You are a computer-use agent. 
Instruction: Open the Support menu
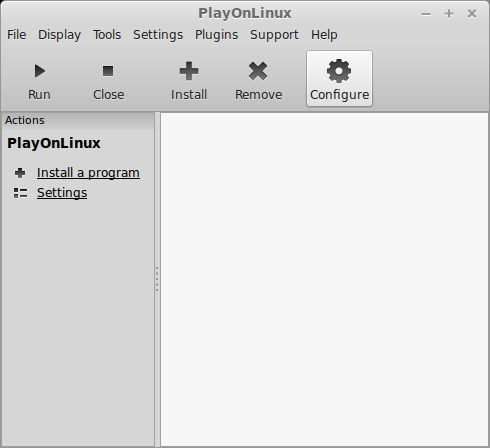click(274, 35)
